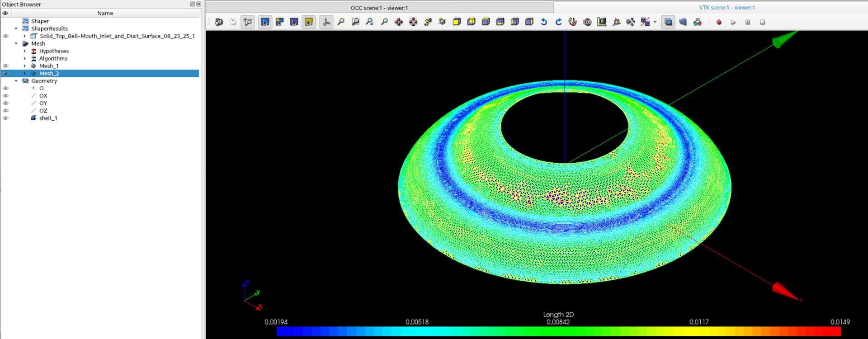Viewport: 868px width, 339px height.
Task: Click the Rotate counterclockwise icon
Action: tap(544, 22)
